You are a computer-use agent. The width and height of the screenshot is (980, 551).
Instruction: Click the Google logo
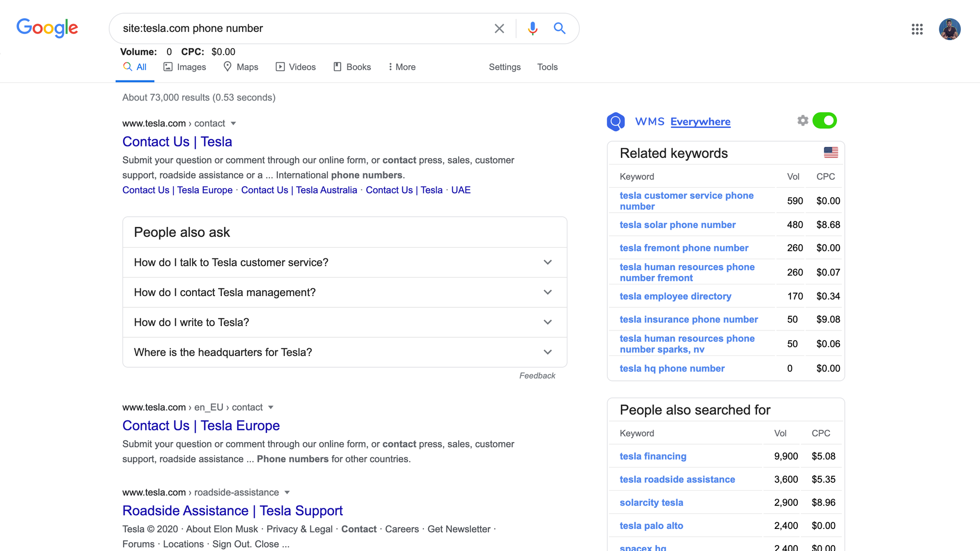[x=47, y=28]
